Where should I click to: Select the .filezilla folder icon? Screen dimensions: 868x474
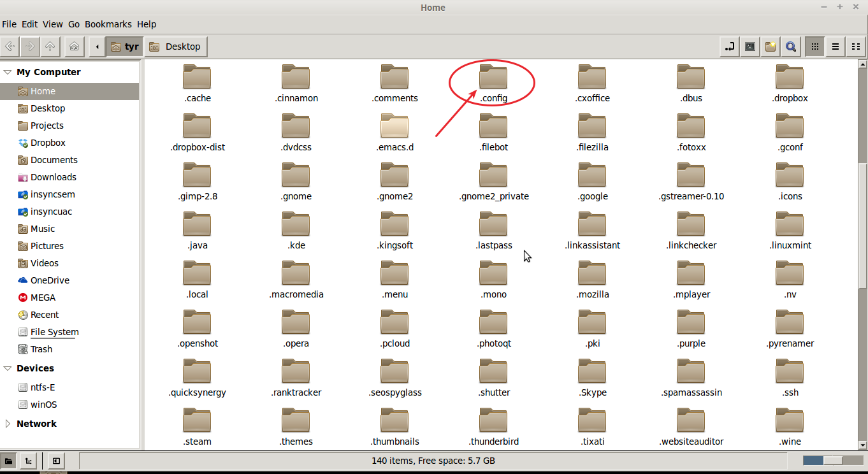pos(592,126)
